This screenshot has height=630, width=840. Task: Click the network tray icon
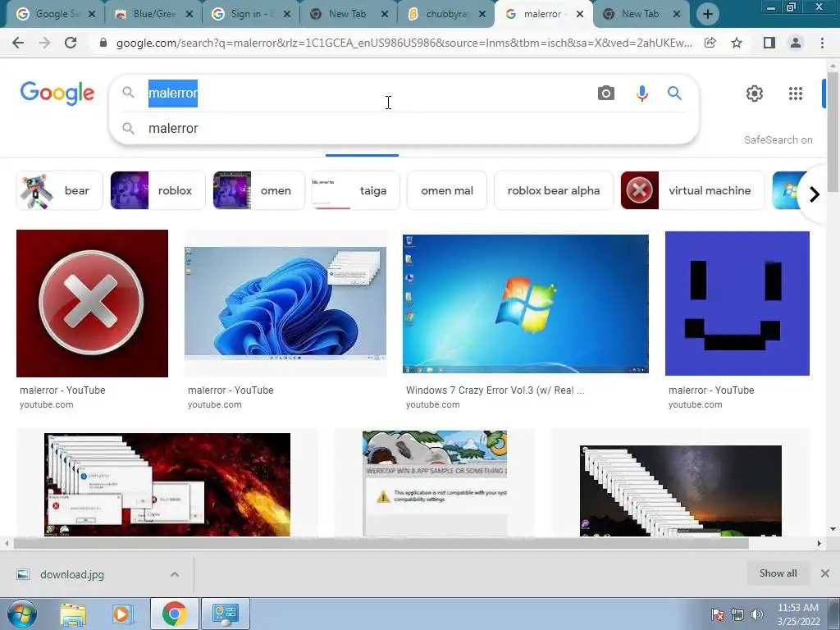pyautogui.click(x=737, y=614)
